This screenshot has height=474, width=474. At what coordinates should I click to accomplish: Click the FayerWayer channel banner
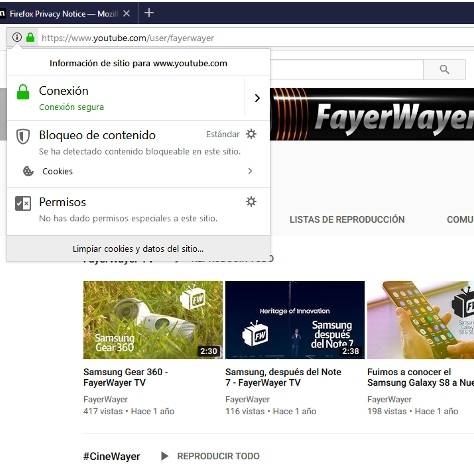click(372, 114)
